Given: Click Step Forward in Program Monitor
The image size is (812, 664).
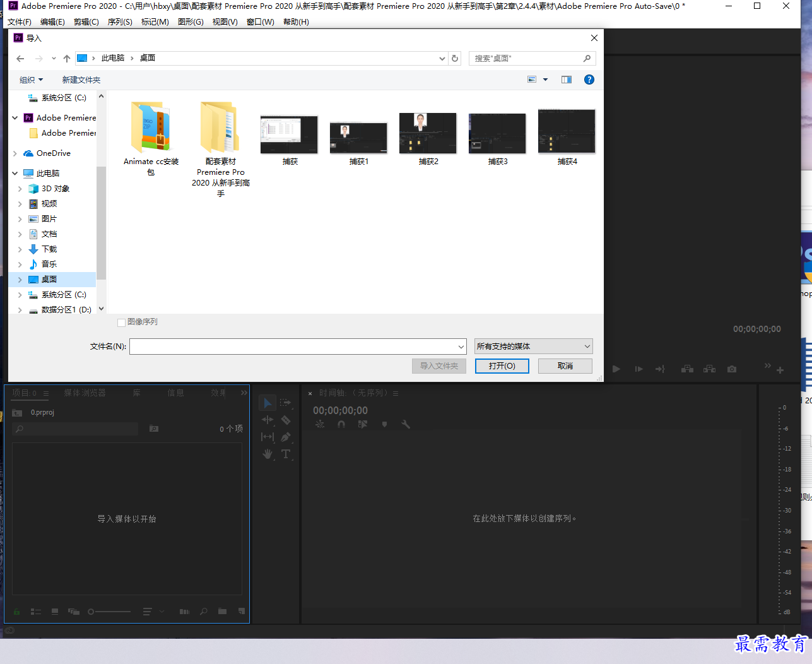Looking at the screenshot, I should (x=638, y=369).
